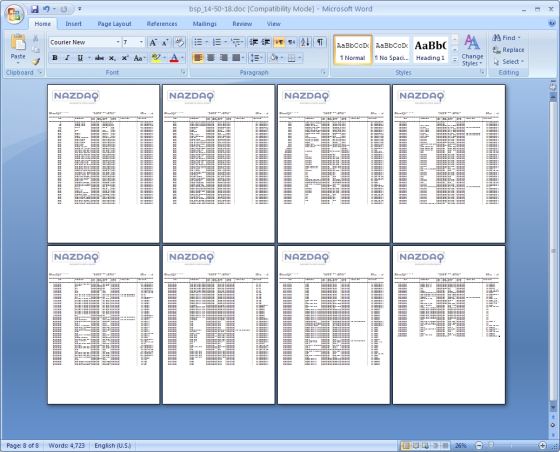Toggle italic formatting
560x452 pixels.
[x=67, y=57]
